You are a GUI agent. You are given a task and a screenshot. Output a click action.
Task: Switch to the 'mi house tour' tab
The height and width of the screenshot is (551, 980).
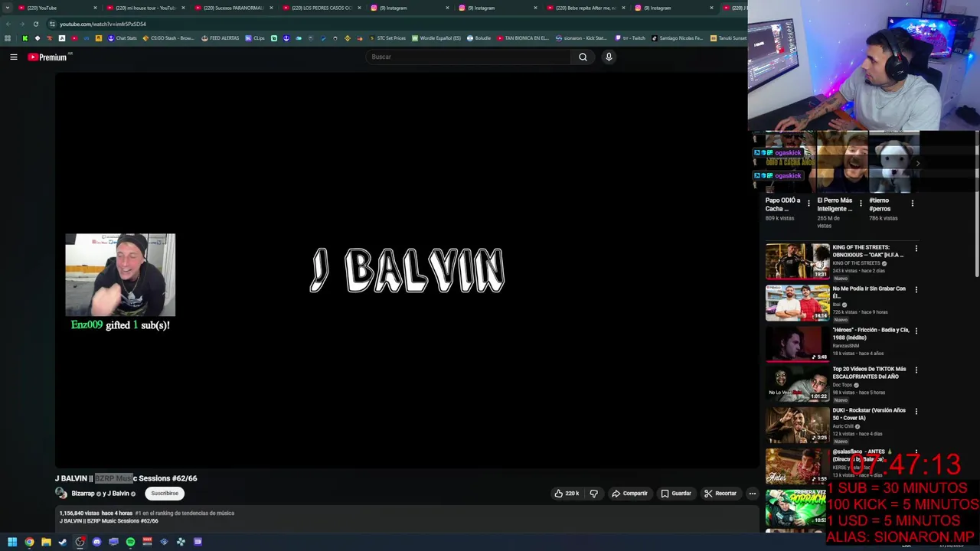144,8
